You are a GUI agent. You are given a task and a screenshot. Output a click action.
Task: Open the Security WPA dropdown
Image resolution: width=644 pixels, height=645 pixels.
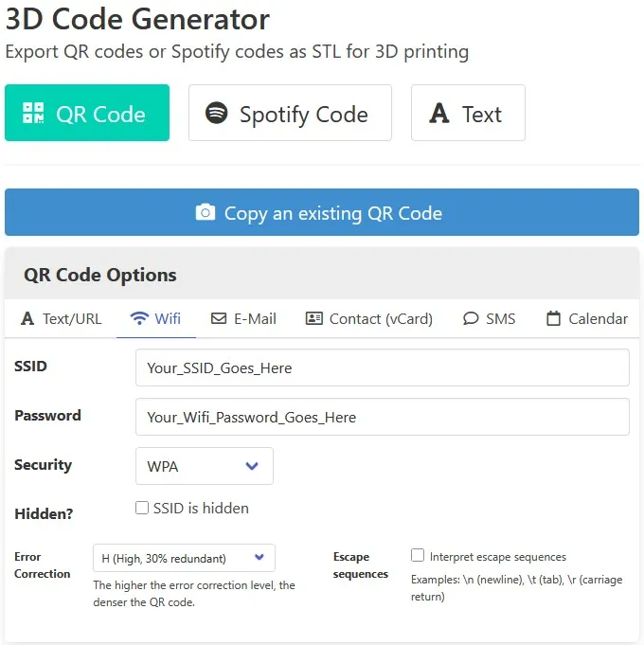tap(205, 466)
